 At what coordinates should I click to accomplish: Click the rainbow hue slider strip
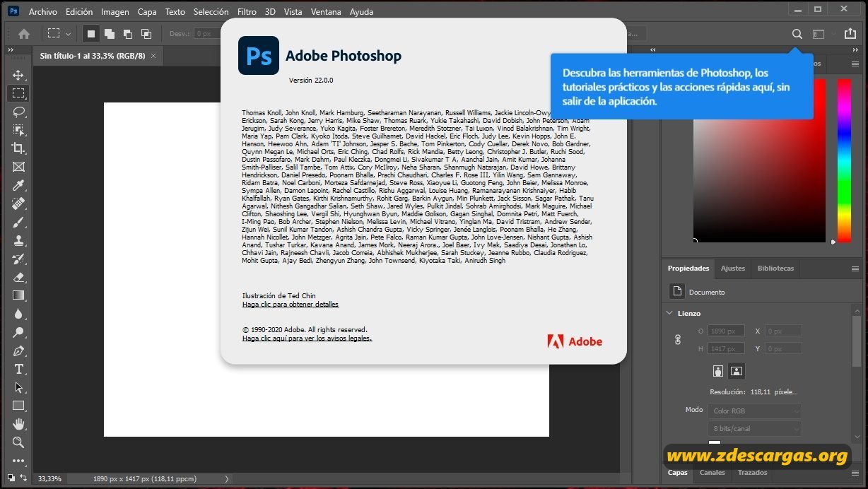click(x=844, y=160)
